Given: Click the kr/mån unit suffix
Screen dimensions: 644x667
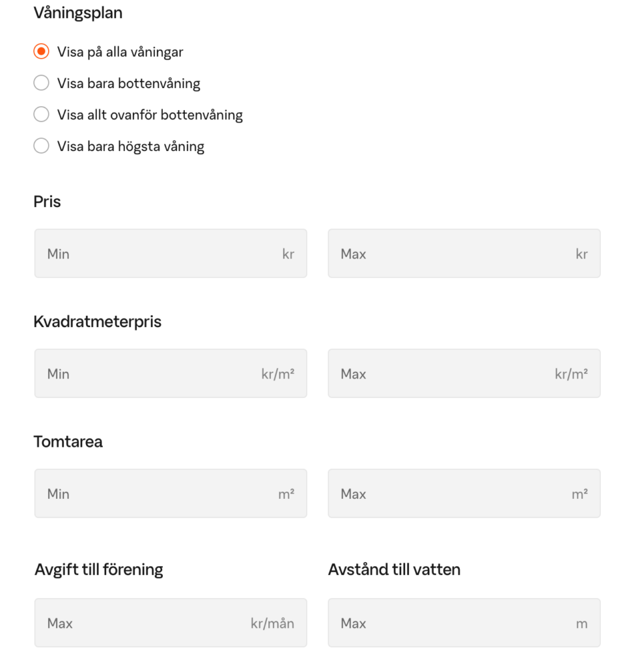Looking at the screenshot, I should (x=272, y=624).
